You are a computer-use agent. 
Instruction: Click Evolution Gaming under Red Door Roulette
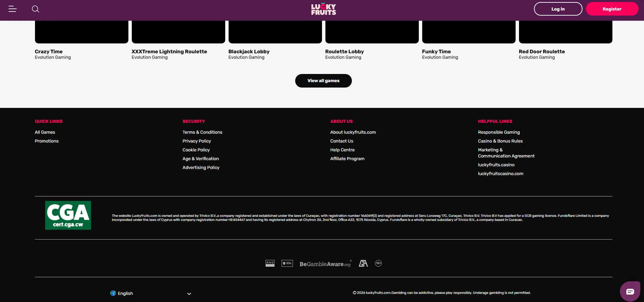(x=537, y=57)
